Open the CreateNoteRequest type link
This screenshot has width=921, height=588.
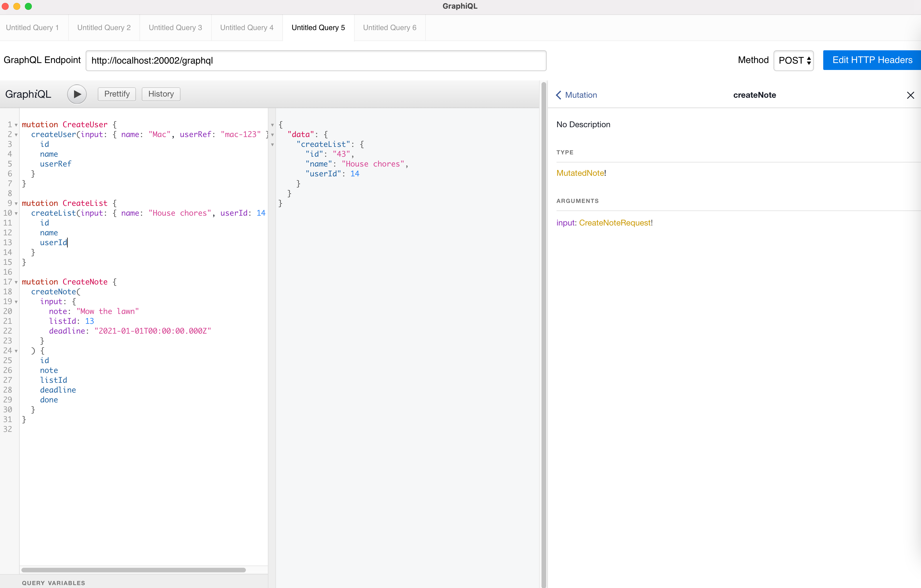tap(614, 223)
